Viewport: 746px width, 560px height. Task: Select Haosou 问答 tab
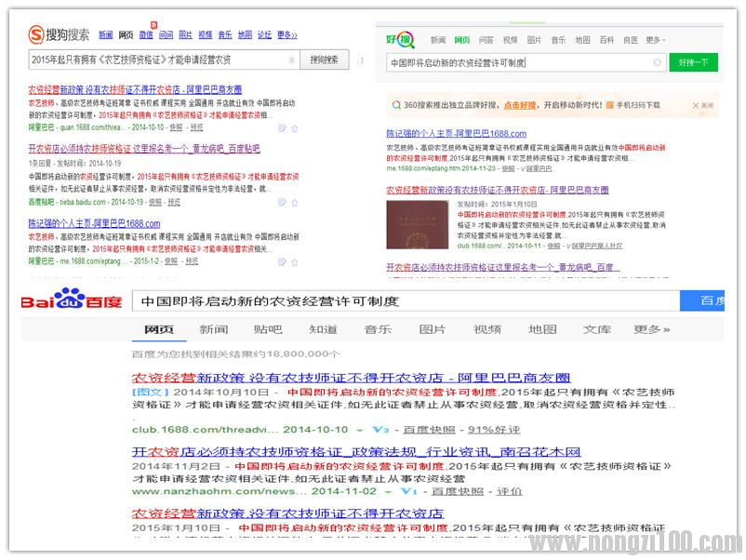click(486, 40)
